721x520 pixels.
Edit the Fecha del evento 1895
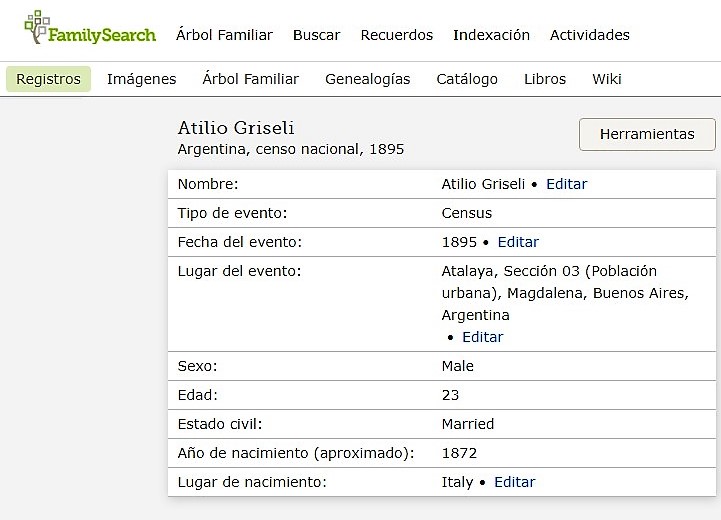point(518,242)
